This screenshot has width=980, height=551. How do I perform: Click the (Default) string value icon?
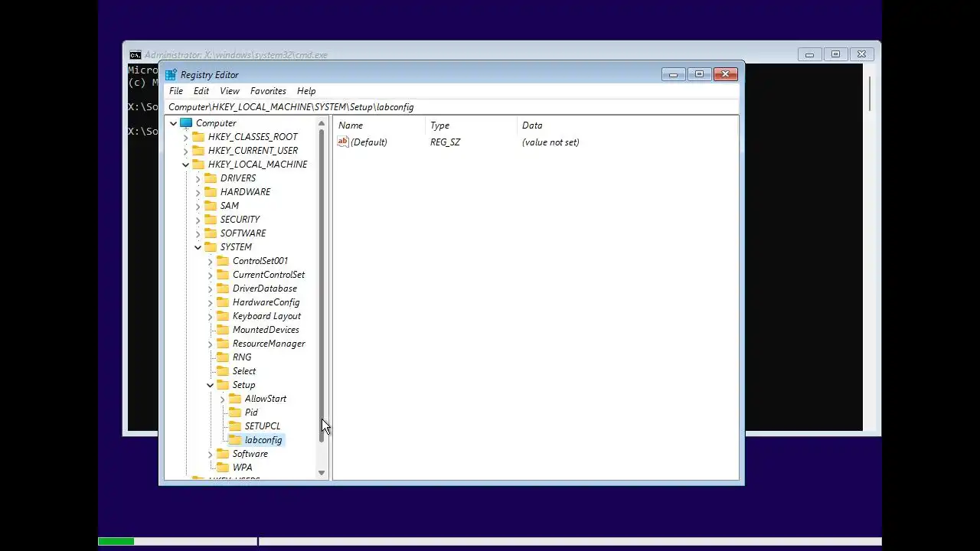pyautogui.click(x=343, y=142)
